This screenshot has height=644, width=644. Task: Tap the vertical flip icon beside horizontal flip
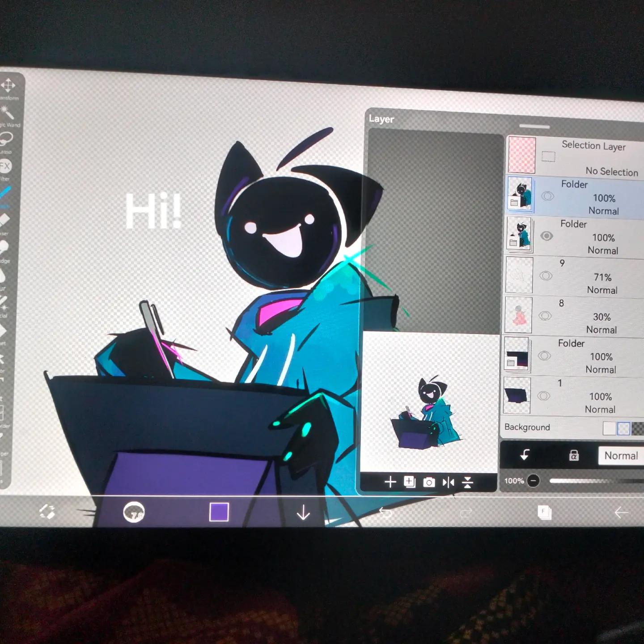[467, 482]
